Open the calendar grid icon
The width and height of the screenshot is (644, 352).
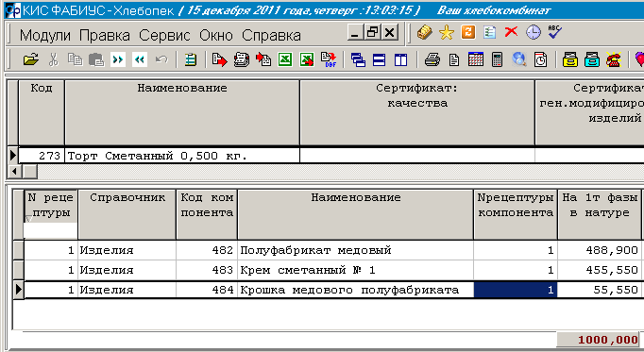click(x=476, y=59)
